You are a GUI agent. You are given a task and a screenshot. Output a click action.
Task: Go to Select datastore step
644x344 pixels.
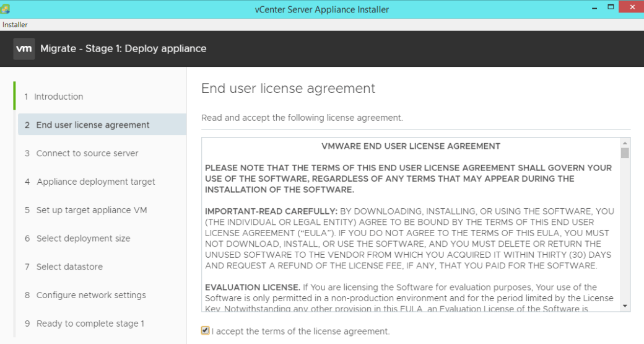click(69, 267)
